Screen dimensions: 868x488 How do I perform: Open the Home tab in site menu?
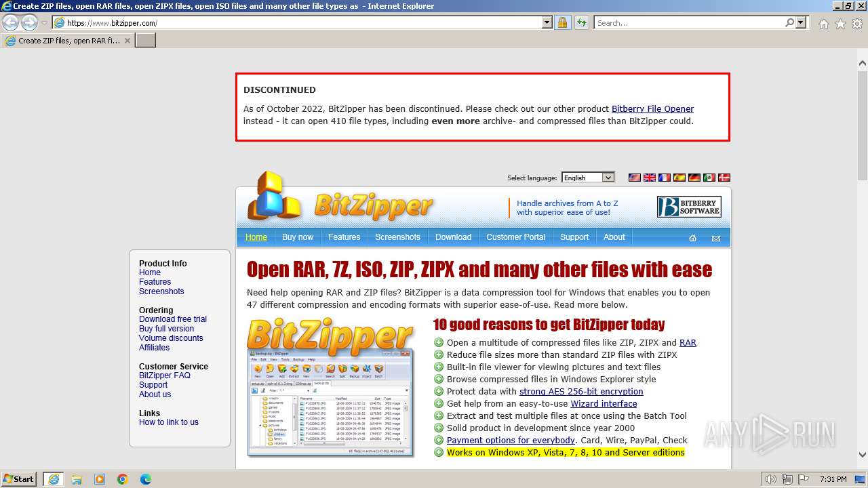(256, 237)
